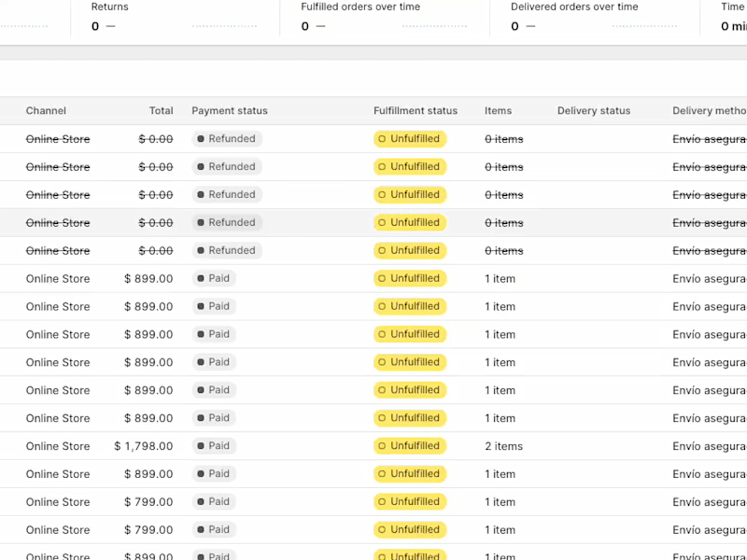Click the Delivery status column header
Viewport: 747px width, 560px height.
[x=594, y=110]
